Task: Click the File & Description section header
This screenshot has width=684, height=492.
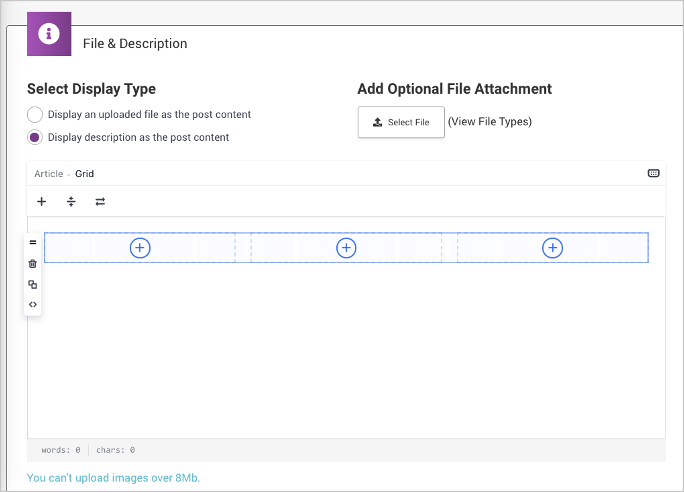Action: coord(134,44)
